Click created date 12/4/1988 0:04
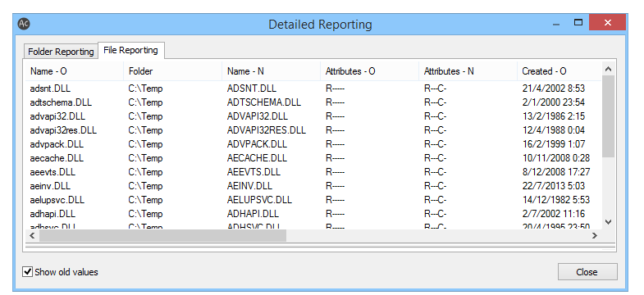Image resolution: width=644 pixels, height=295 pixels. (x=553, y=130)
